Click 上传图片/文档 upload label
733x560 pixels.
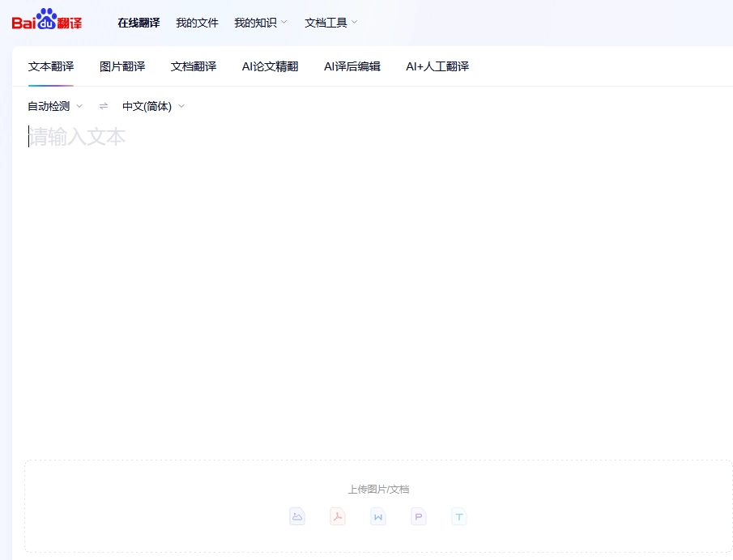(x=379, y=489)
